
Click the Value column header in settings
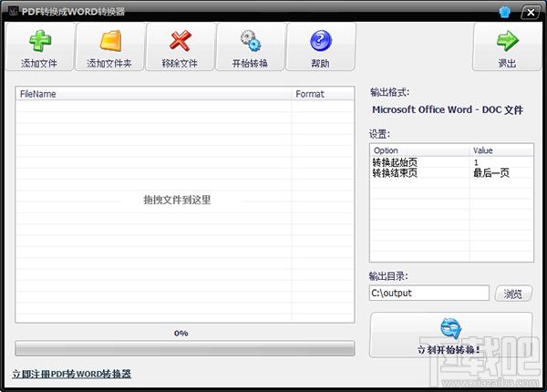[501, 150]
